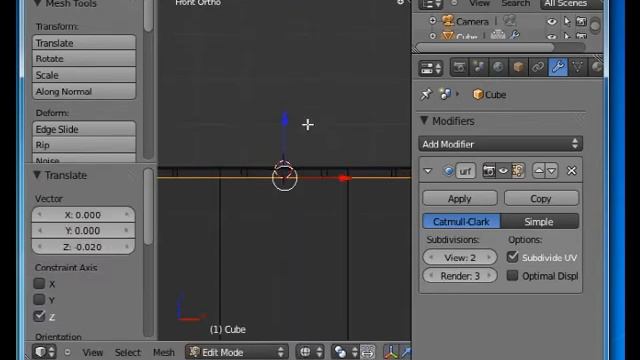Click the Scale tool button
This screenshot has height=360, width=640.
[x=84, y=75]
